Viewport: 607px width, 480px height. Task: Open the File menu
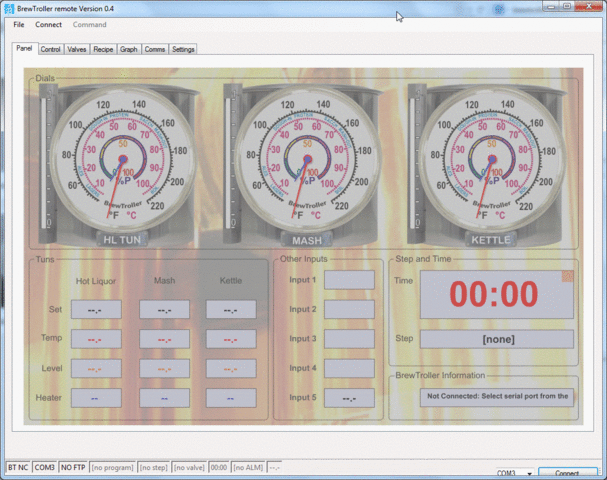coord(19,24)
